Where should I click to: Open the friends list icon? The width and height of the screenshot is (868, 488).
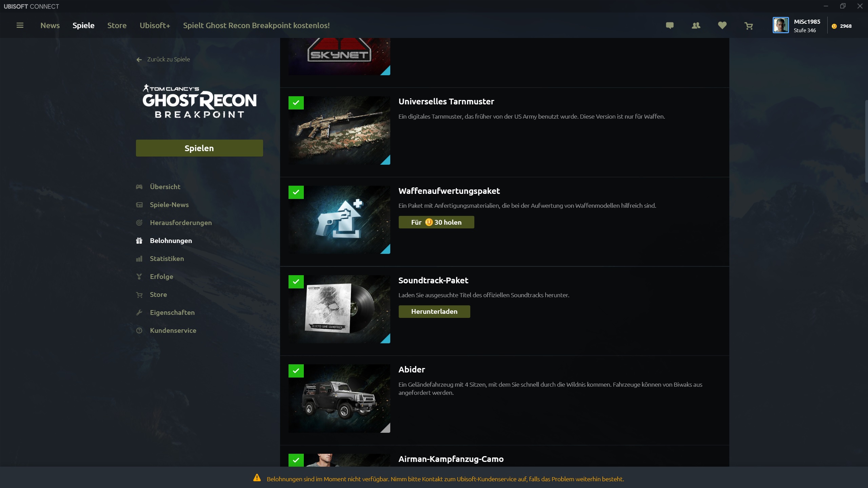coord(696,25)
